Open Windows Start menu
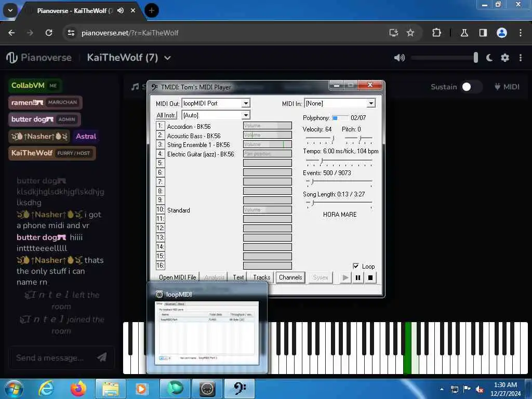 [x=14, y=389]
